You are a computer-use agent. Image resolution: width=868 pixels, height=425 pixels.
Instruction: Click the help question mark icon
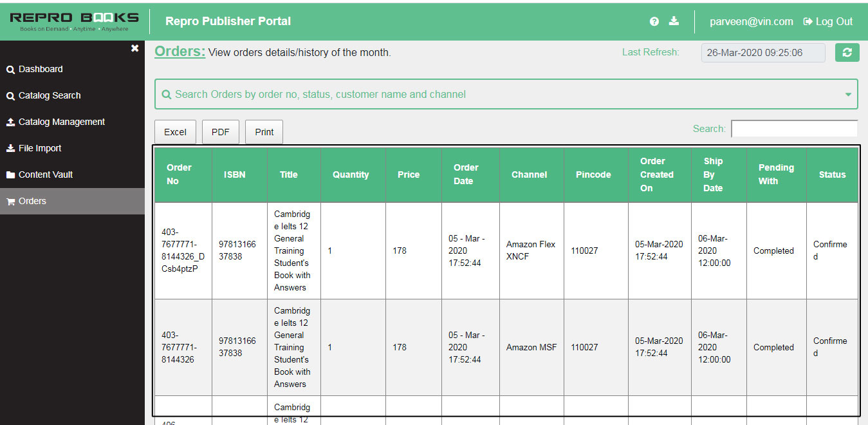click(x=654, y=21)
